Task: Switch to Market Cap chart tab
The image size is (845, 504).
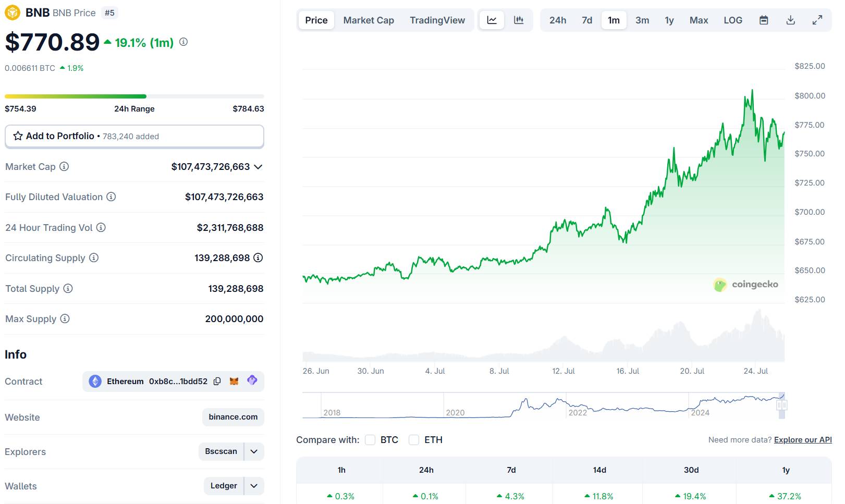Action: (x=369, y=20)
